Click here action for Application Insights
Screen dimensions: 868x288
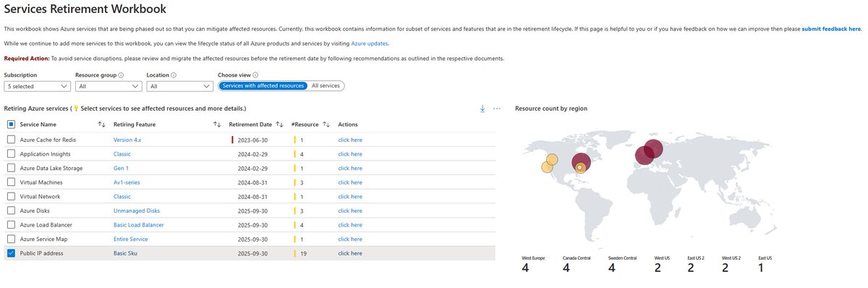pos(350,154)
